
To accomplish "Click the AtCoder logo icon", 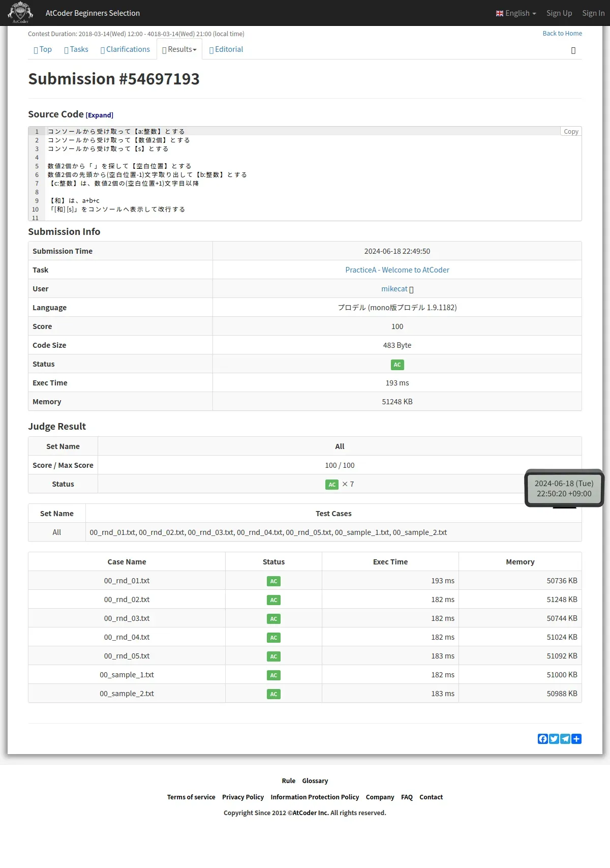I will coord(20,13).
